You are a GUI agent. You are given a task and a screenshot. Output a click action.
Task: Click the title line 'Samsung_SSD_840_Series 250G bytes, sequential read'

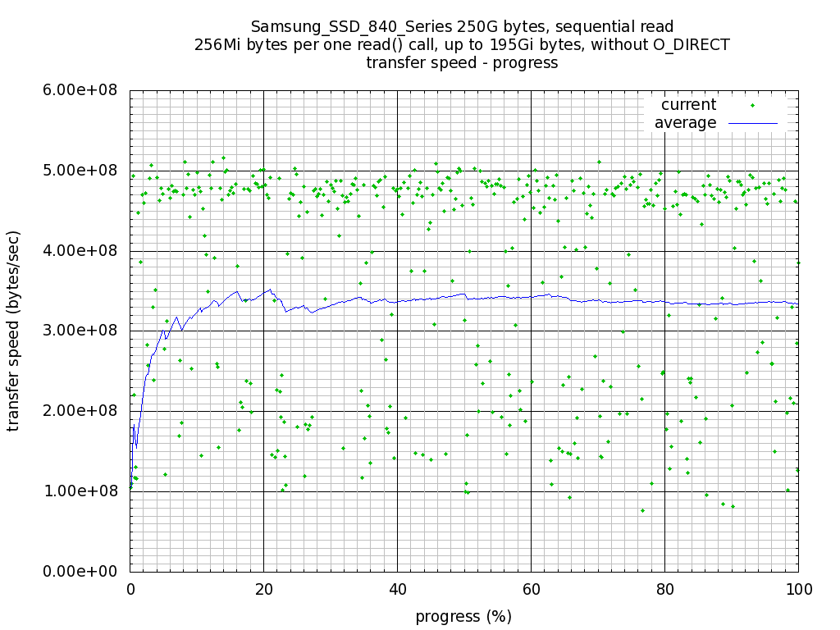pyautogui.click(x=462, y=27)
